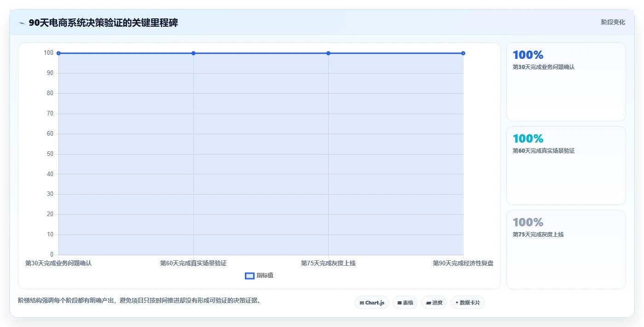Click y-axis tick label 40
This screenshot has width=644, height=327.
coord(50,174)
